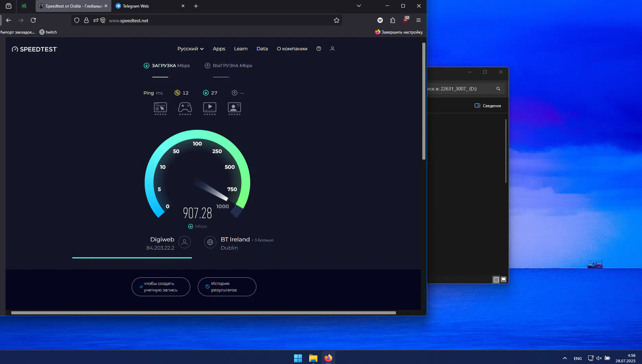Open the Learn menu item
Screen dimensions: 642x364
(241, 49)
